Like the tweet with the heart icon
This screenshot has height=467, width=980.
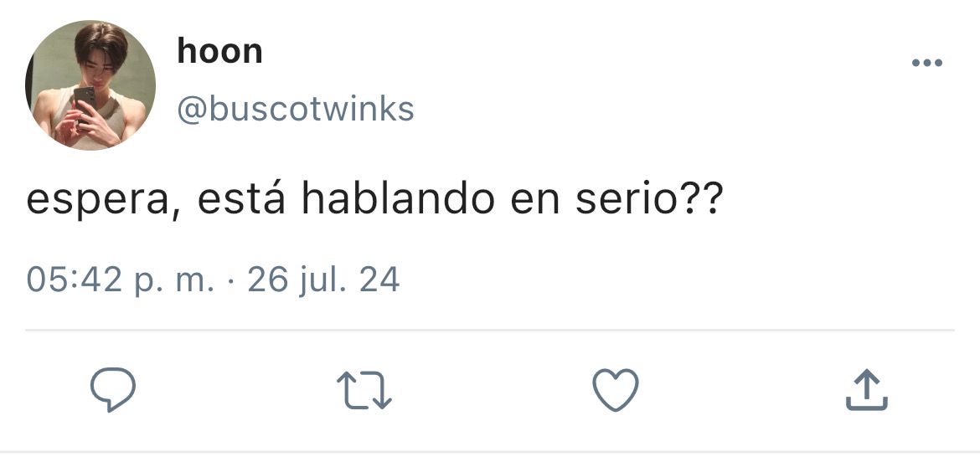[616, 389]
